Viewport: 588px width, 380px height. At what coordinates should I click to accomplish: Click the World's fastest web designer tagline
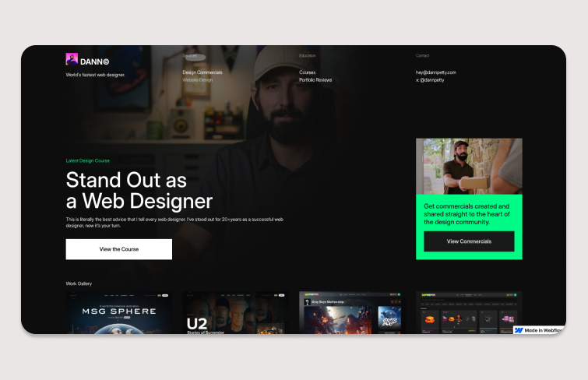pos(95,75)
